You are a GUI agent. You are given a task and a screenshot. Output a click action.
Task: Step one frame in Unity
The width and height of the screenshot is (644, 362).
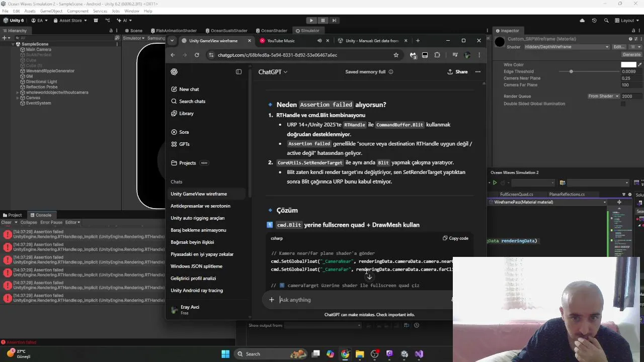[334, 20]
